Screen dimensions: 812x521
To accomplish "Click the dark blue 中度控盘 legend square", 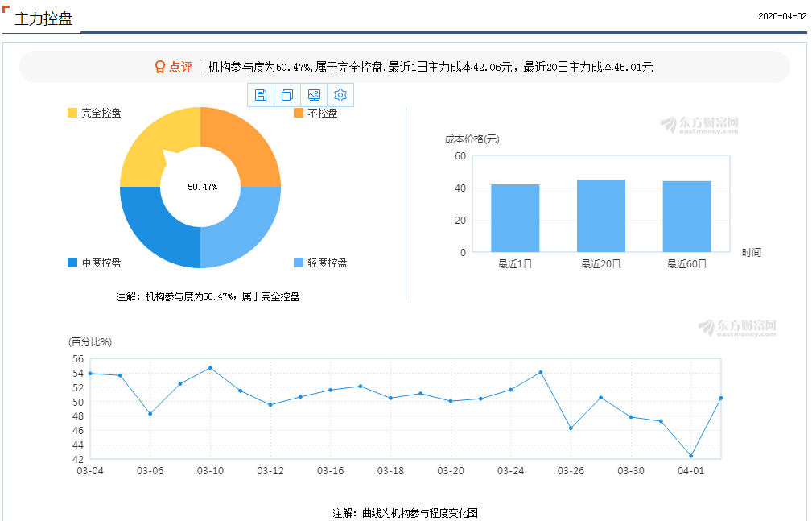I will [x=72, y=263].
